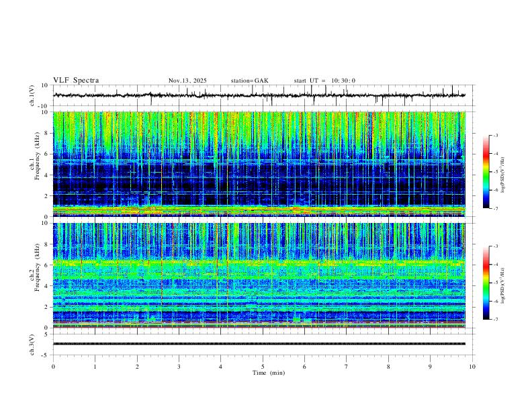Click the 'station=GAK' label
This screenshot has width=532, height=411.
click(x=249, y=81)
